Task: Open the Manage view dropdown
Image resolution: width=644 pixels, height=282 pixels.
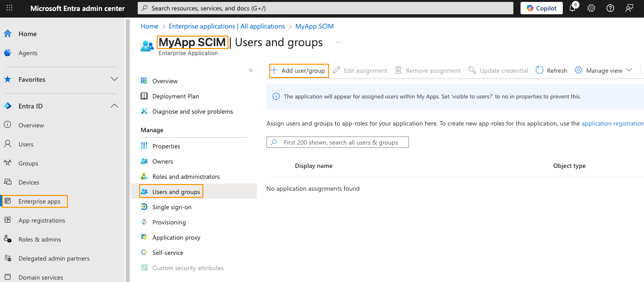Action: click(604, 70)
